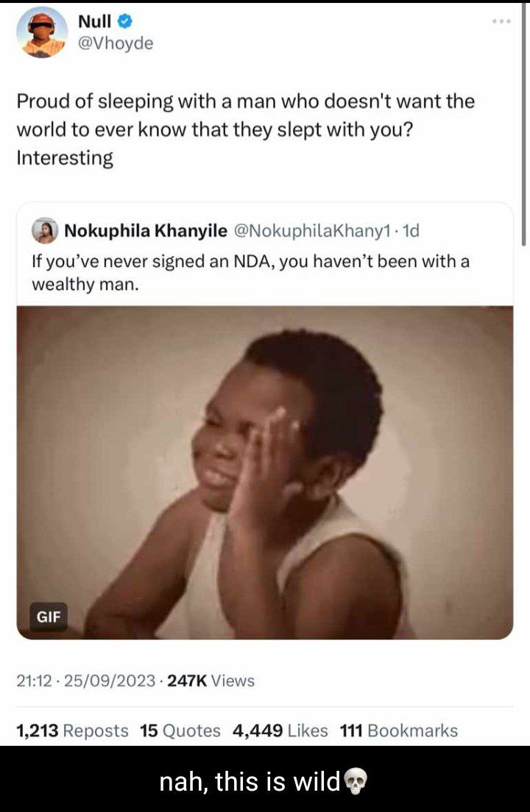Click the skull emoji in caption
This screenshot has height=812, width=530.
tap(356, 781)
